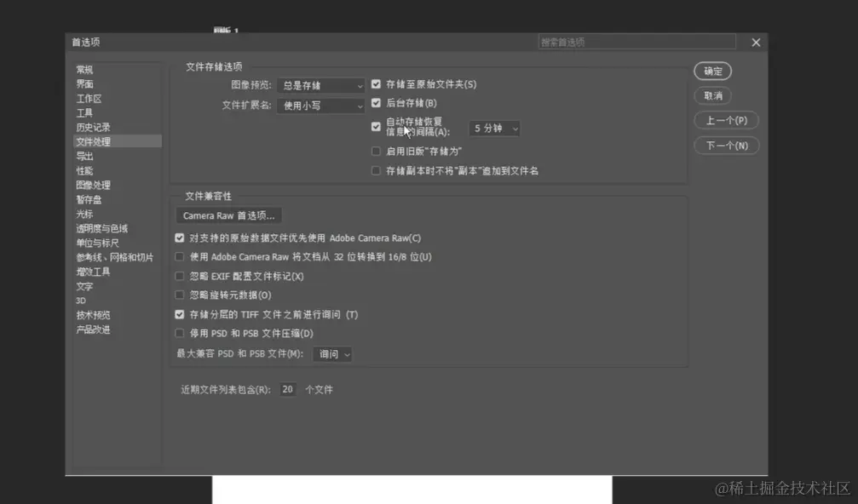Toggle 自动存储恢复信息 checkbox
Image resolution: width=858 pixels, height=504 pixels.
click(376, 126)
